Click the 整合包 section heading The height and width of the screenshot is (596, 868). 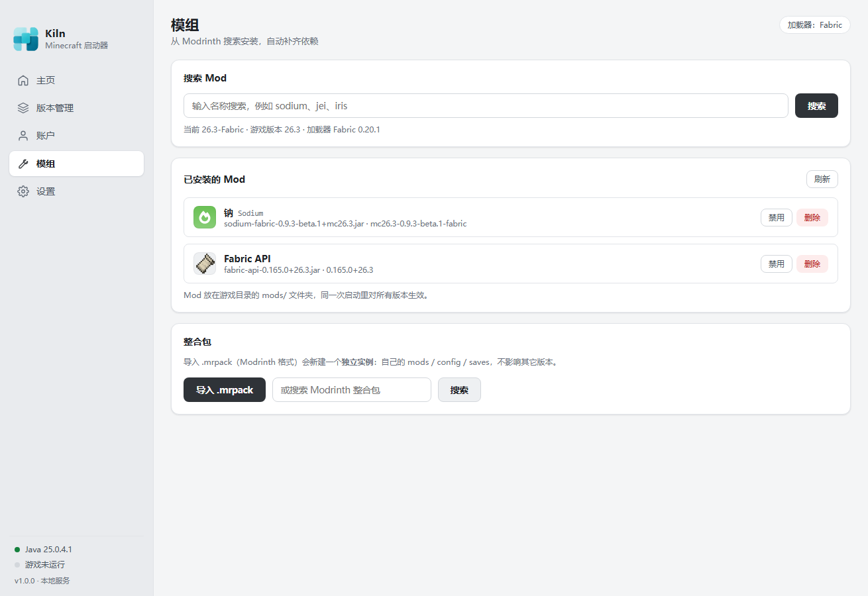click(197, 342)
